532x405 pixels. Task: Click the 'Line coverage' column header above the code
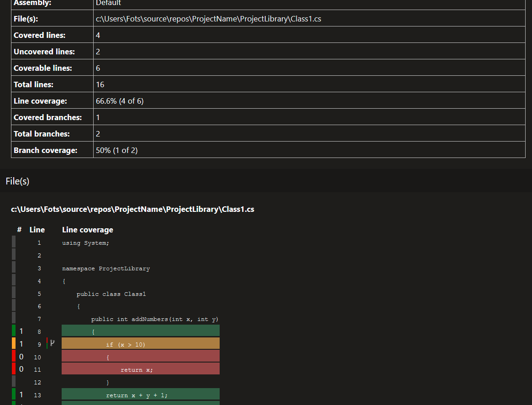(88, 230)
